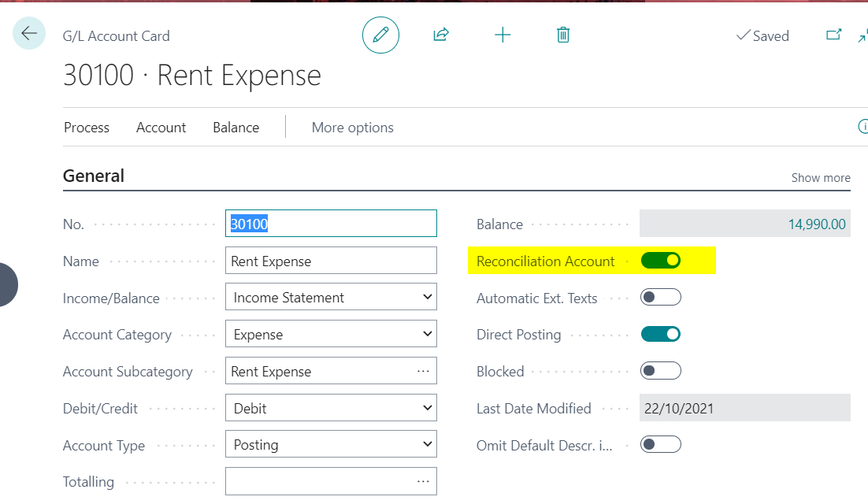This screenshot has height=504, width=868.
Task: Open the Account menu item
Action: tap(161, 127)
